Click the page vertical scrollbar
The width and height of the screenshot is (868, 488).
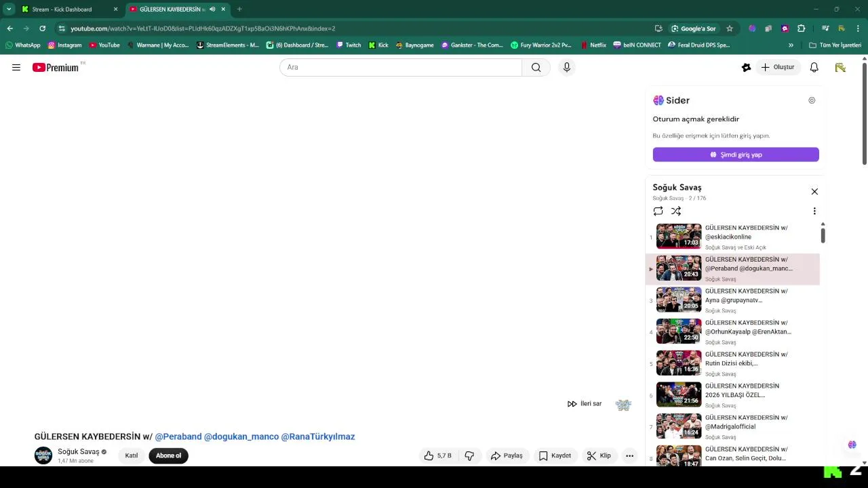(864, 114)
